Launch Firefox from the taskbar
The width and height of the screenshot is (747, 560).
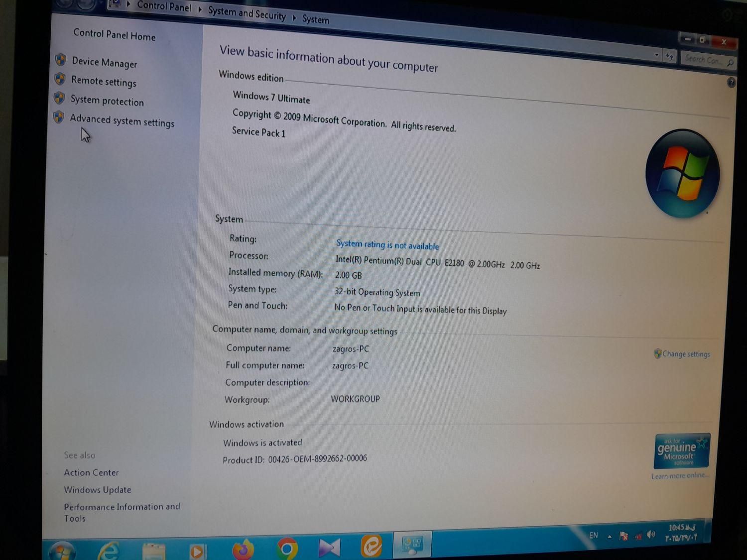pos(243,550)
